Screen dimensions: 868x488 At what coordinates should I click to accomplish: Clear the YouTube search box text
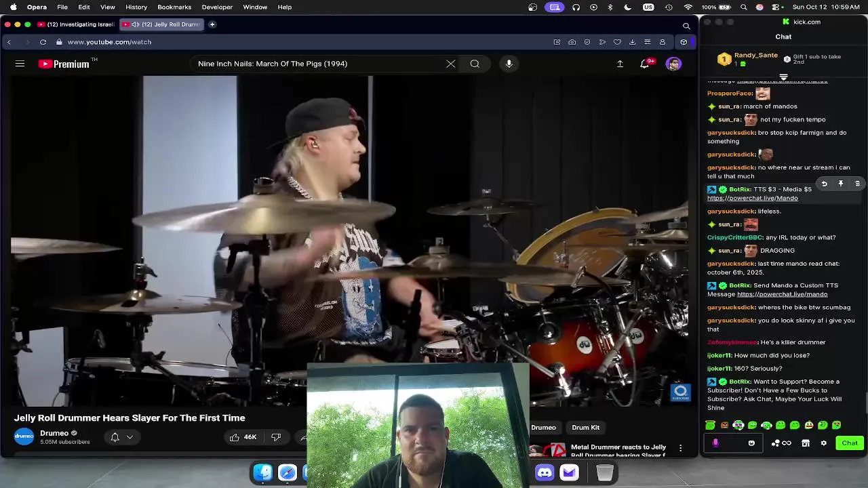coord(451,64)
